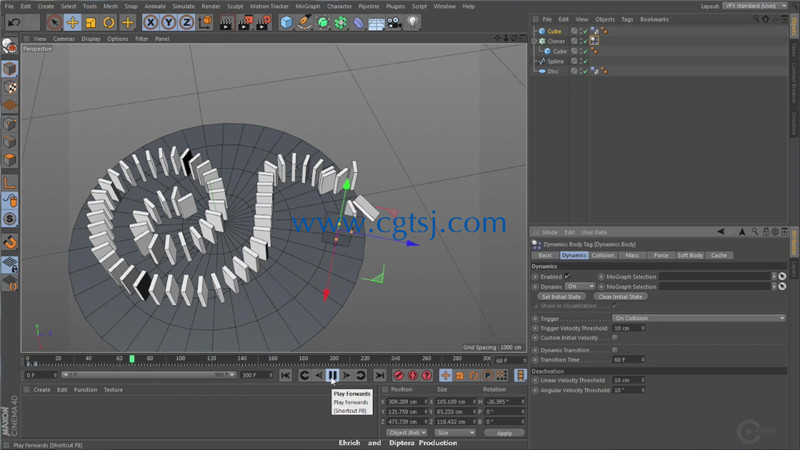This screenshot has height=450, width=800.
Task: Open the Layout VFX standard dropdown
Action: 756,6
